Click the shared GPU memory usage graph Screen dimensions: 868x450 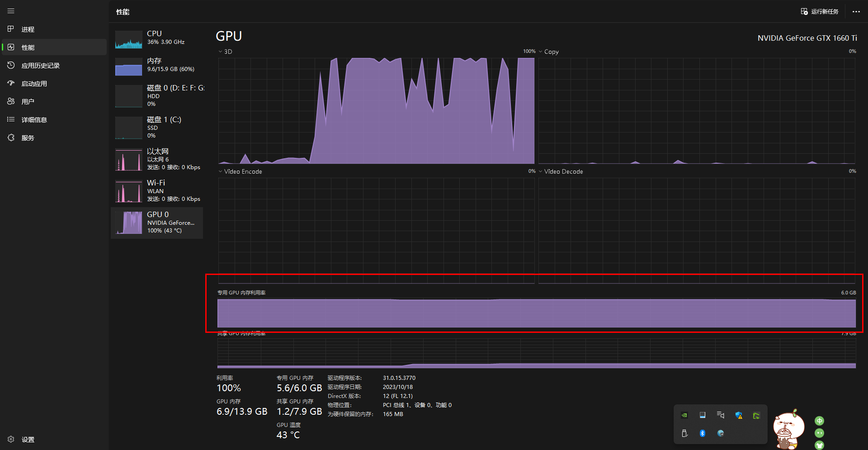click(537, 354)
